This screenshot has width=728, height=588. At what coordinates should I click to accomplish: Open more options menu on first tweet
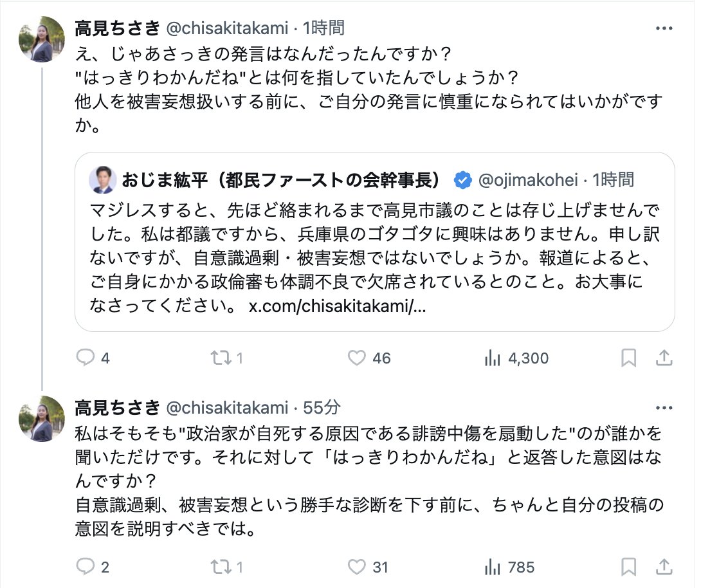(x=664, y=28)
